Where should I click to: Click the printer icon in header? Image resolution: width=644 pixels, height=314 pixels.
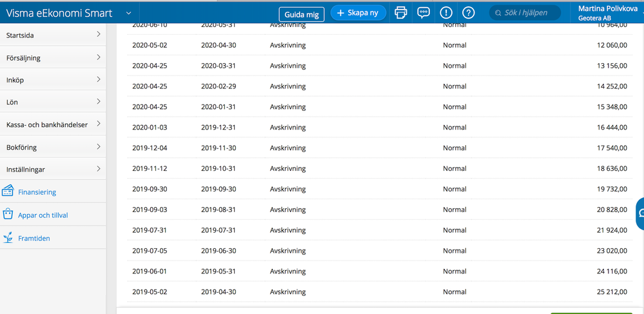tap(401, 13)
